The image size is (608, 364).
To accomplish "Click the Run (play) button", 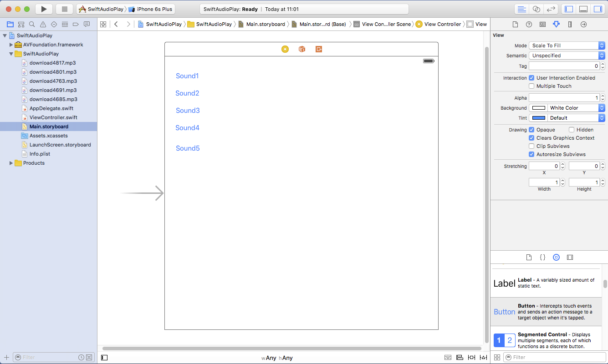I will [44, 9].
